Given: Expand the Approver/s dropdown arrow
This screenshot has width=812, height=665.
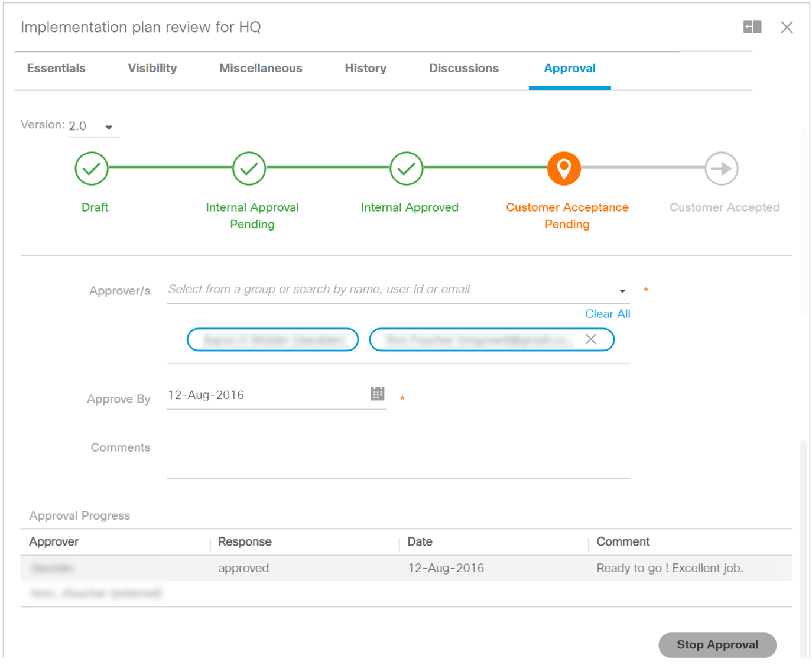Looking at the screenshot, I should tap(622, 291).
